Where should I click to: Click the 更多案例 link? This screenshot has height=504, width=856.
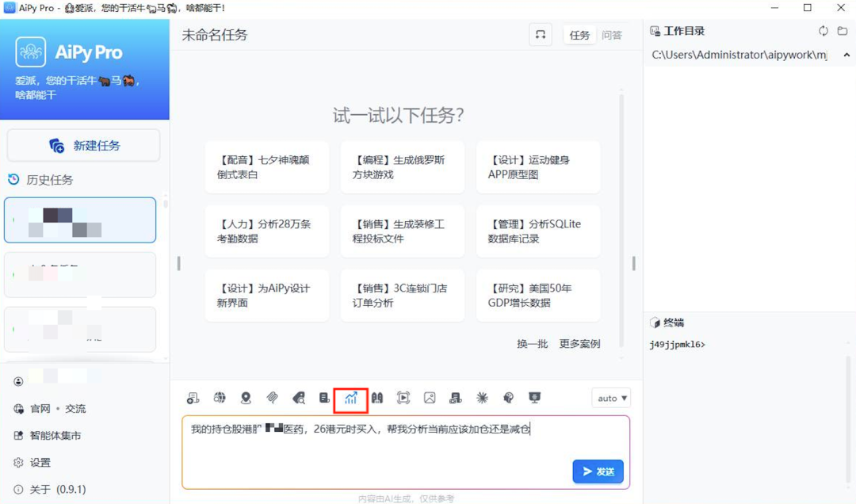[x=579, y=343]
